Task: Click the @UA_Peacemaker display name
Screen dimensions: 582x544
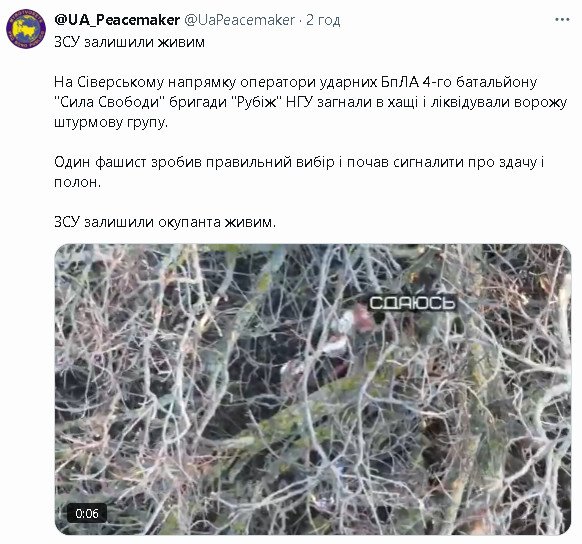Action: tap(117, 20)
